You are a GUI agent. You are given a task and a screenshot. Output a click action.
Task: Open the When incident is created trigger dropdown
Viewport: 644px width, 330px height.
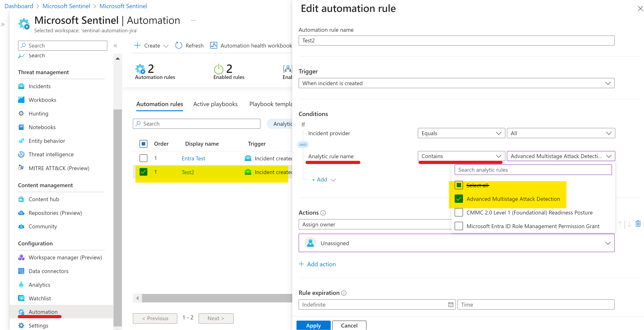608,83
